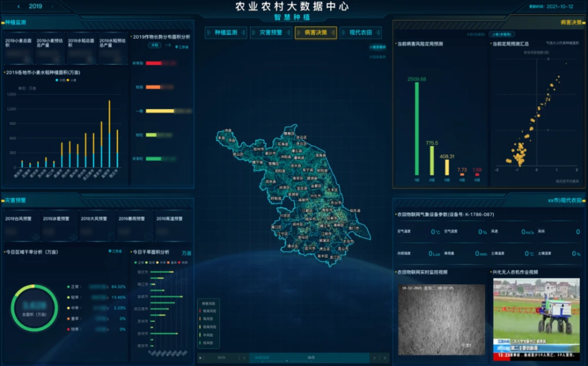Click the 病害决策 panel header on right
Viewport: 588px width, 366px height.
pos(571,22)
